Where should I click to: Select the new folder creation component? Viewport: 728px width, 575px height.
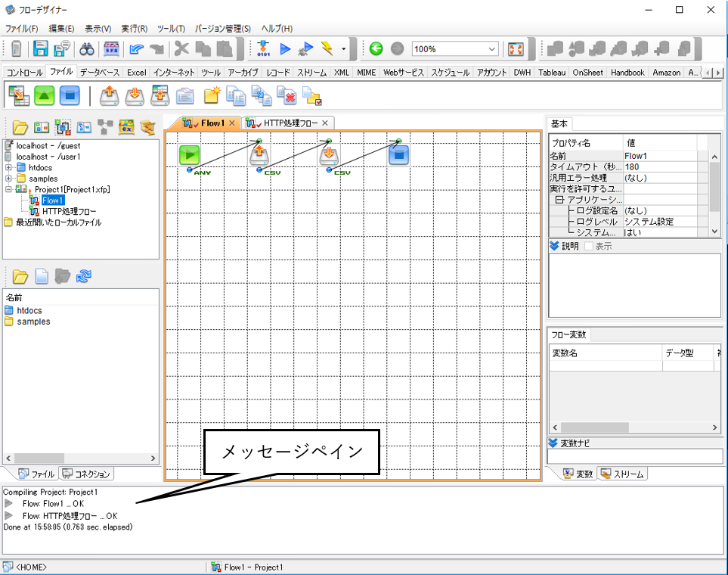(212, 95)
